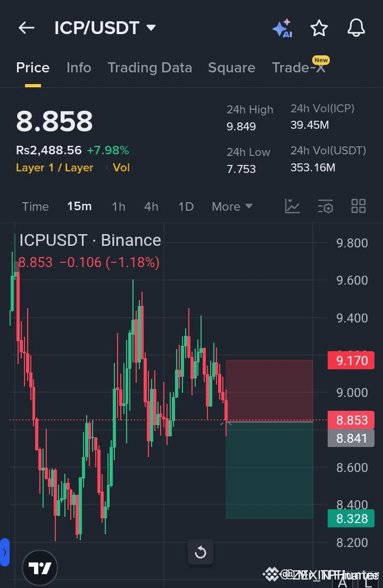The image size is (383, 588).
Task: Tap the +7.98% change percentage
Action: (x=108, y=151)
